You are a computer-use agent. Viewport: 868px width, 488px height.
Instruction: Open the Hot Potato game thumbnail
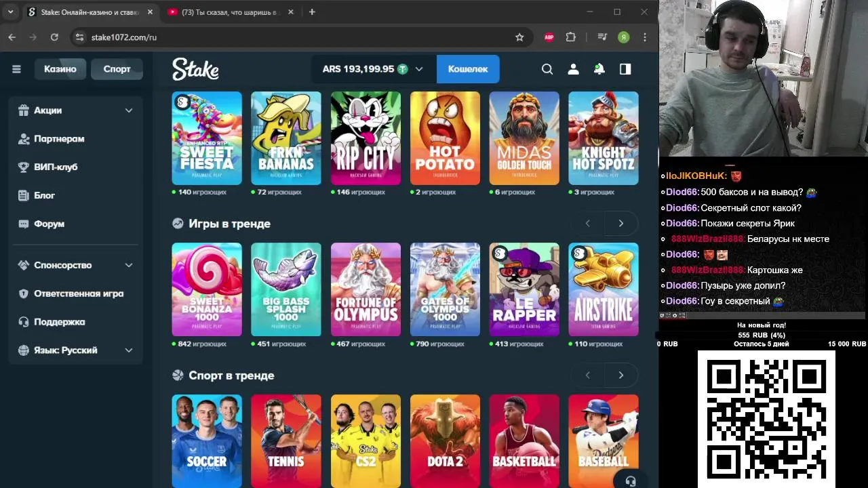[445, 138]
